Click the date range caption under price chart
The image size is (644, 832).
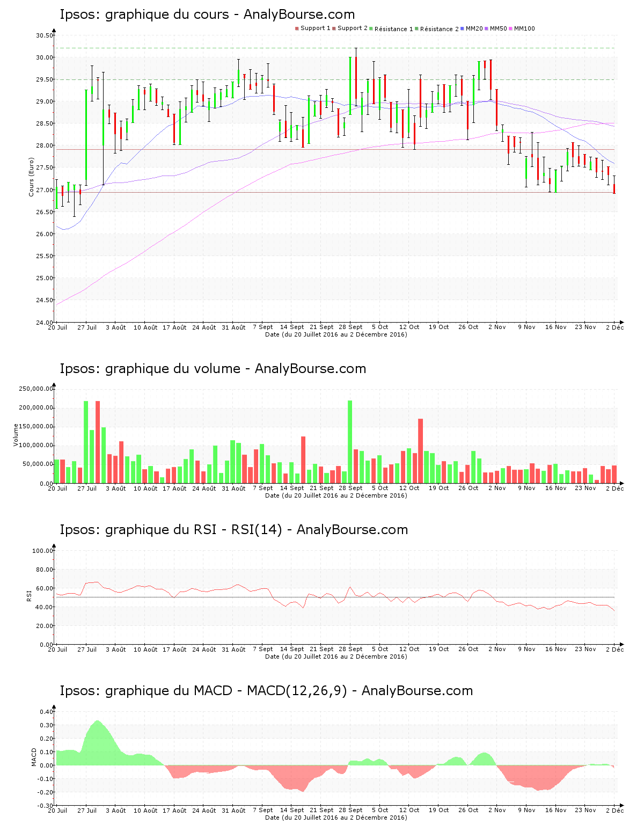coord(336,334)
